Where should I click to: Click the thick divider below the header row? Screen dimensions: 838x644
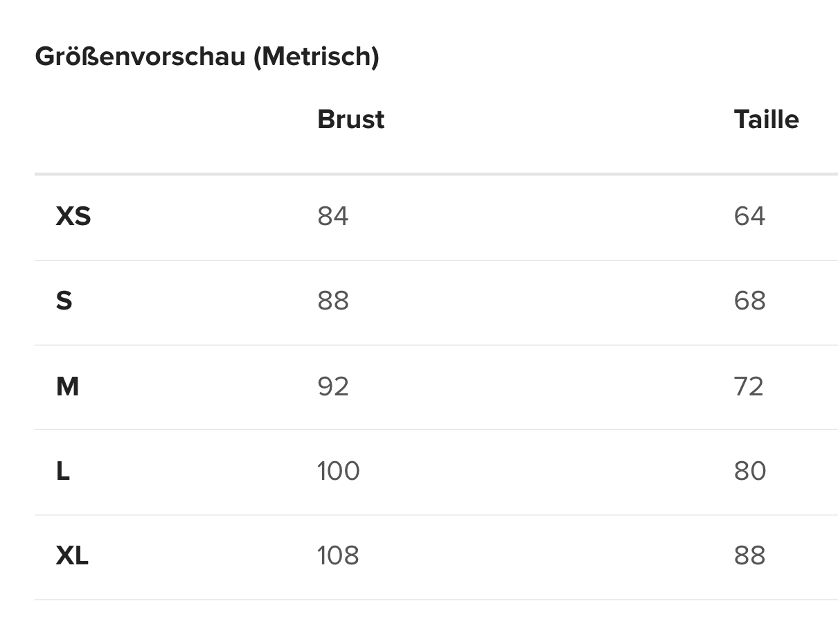(x=436, y=174)
